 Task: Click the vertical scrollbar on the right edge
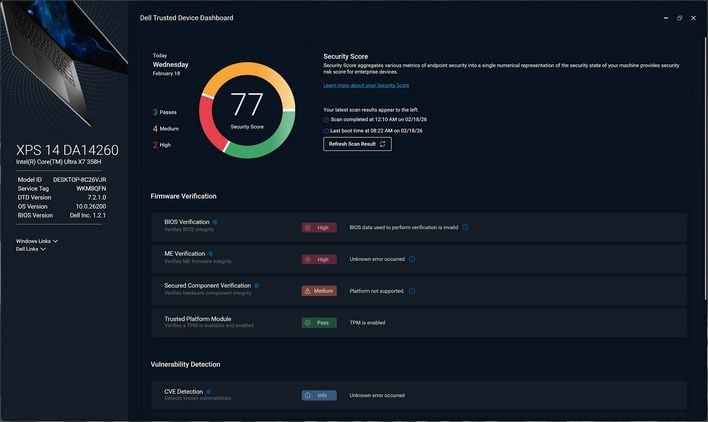click(x=705, y=167)
